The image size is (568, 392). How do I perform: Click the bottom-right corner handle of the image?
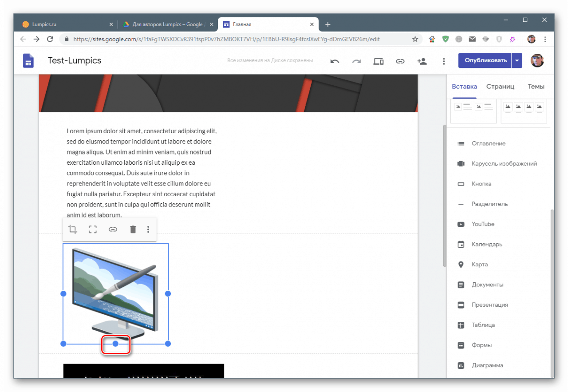coord(168,344)
